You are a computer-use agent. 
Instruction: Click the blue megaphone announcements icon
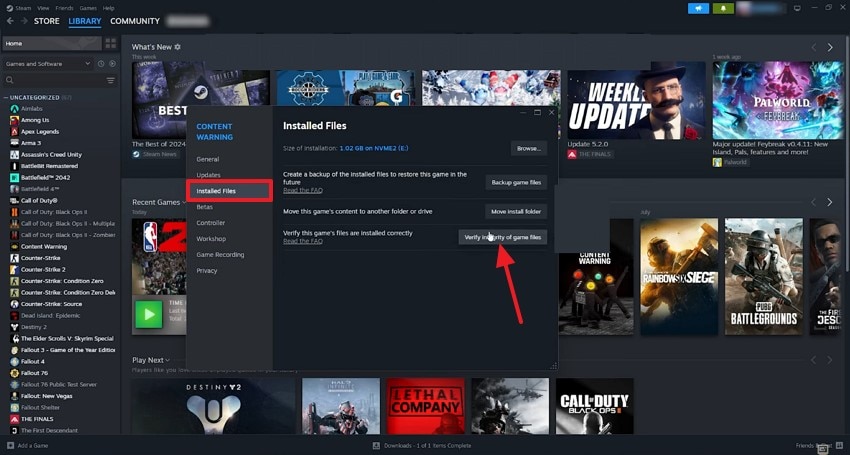698,8
